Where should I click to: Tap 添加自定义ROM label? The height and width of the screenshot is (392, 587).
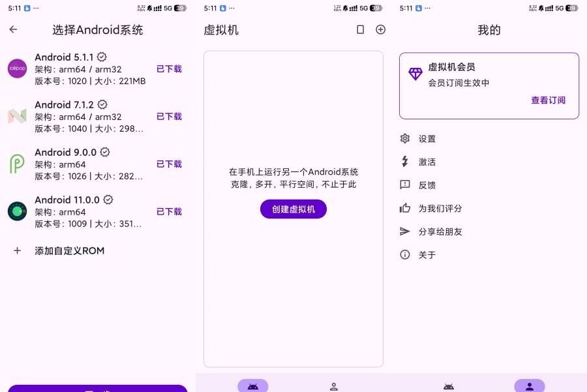click(70, 250)
